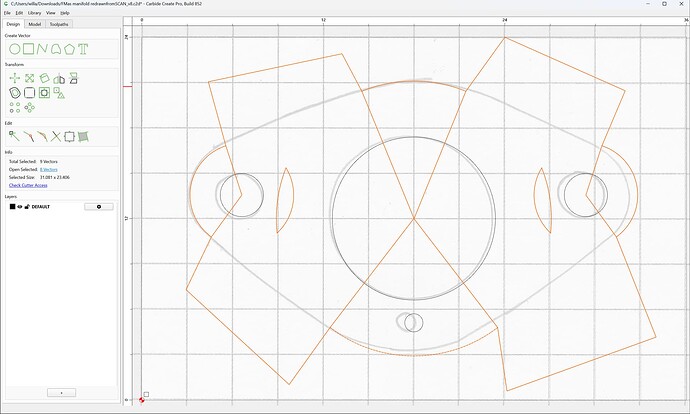Open the Edit menu
690x414 pixels.
19,13
